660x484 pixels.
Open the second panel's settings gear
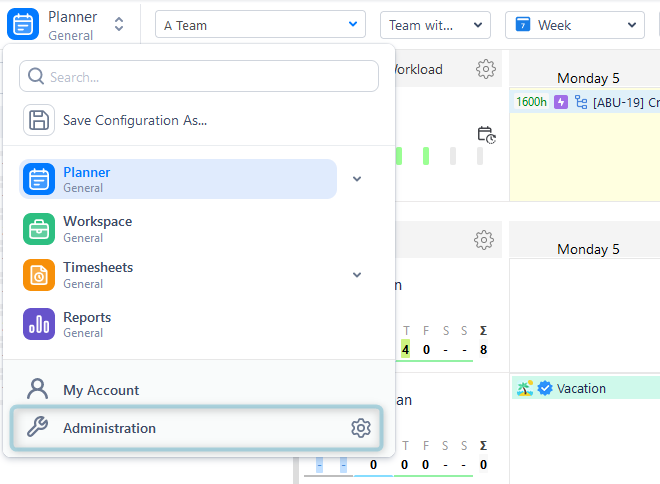coord(484,240)
